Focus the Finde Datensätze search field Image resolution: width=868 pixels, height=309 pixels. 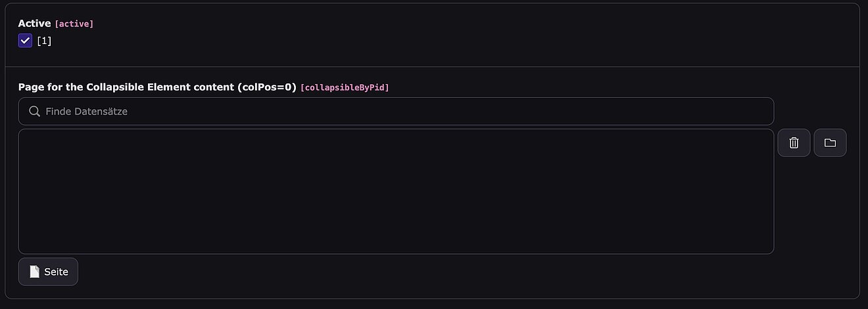coord(396,112)
